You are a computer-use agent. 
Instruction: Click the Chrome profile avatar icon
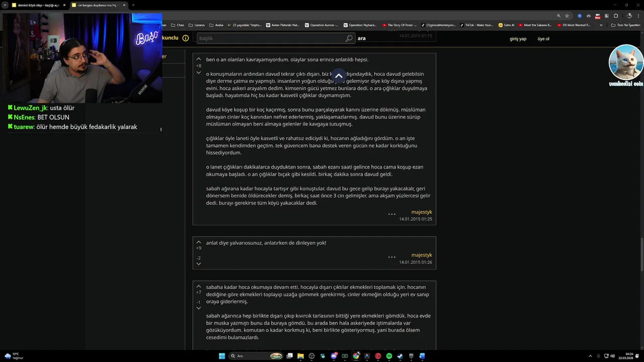629,16
